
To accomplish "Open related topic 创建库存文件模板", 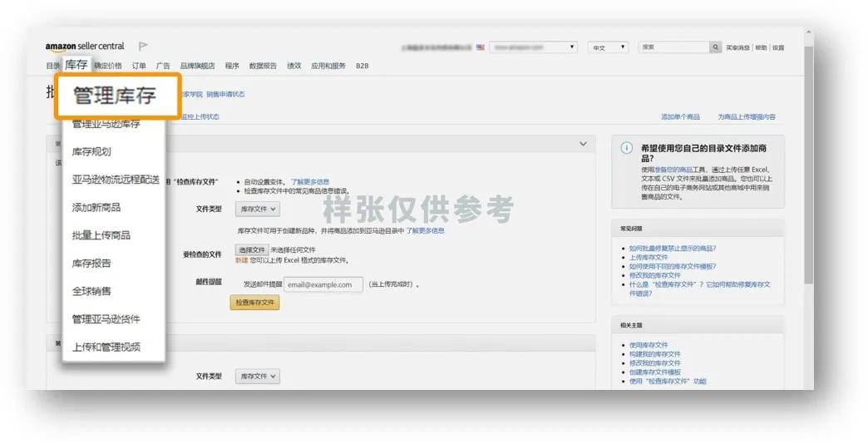I will click(655, 372).
